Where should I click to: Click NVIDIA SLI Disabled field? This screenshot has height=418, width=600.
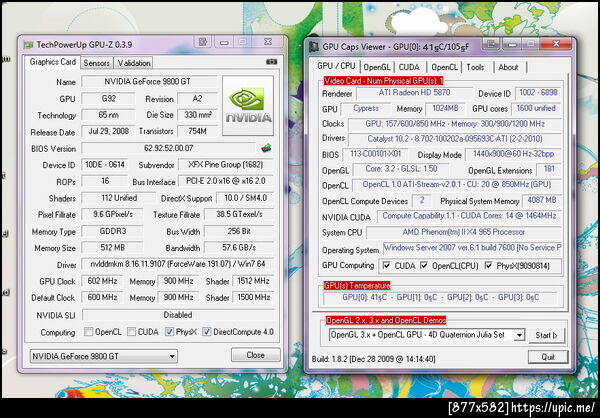click(x=178, y=315)
